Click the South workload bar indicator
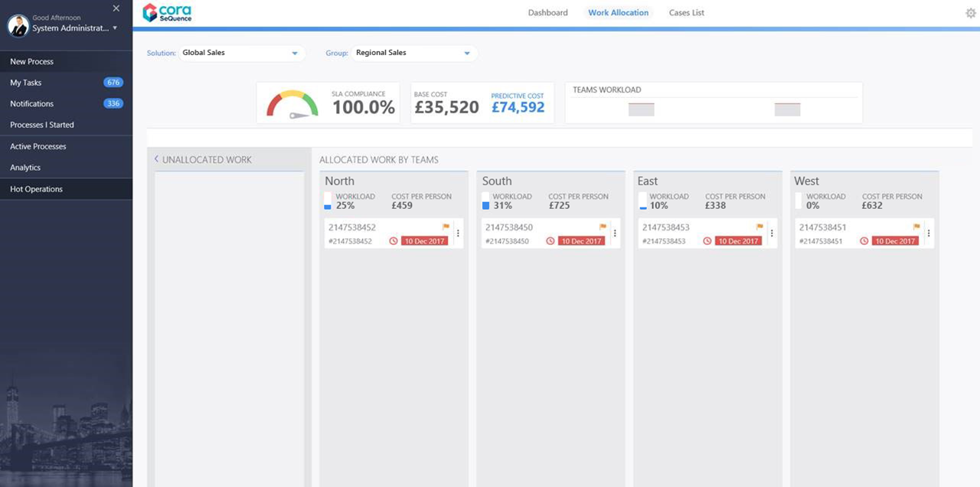The height and width of the screenshot is (487, 980). pyautogui.click(x=485, y=201)
